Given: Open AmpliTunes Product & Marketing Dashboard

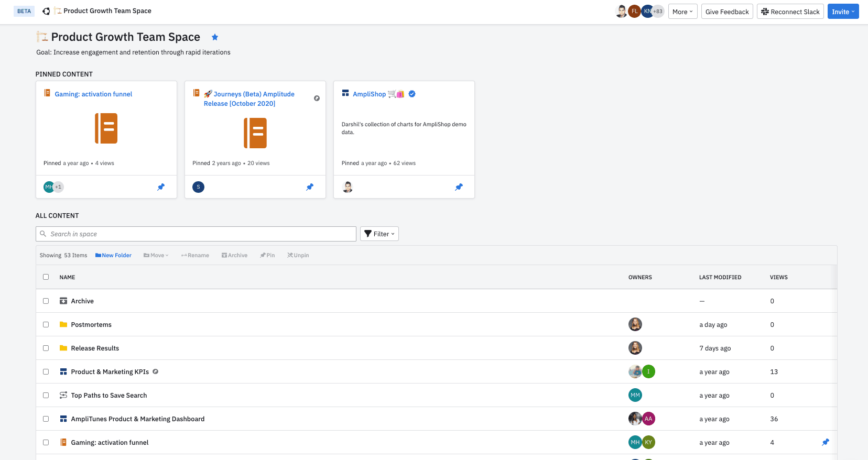Looking at the screenshot, I should (137, 419).
